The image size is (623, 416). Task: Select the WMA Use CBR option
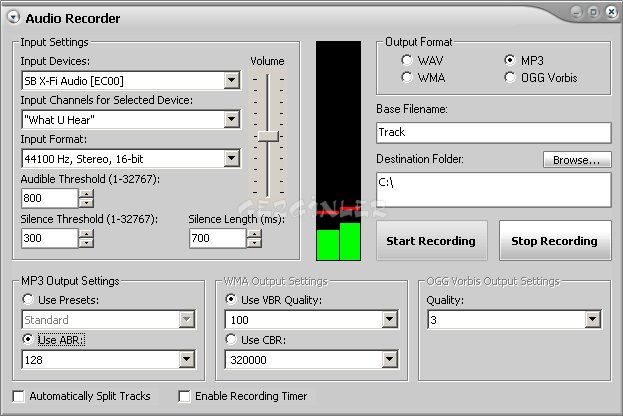point(231,338)
